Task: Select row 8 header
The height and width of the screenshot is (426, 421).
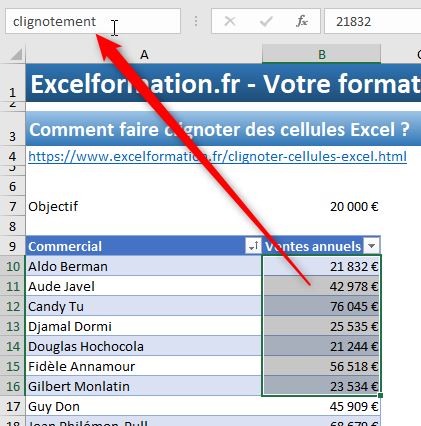Action: (x=13, y=226)
